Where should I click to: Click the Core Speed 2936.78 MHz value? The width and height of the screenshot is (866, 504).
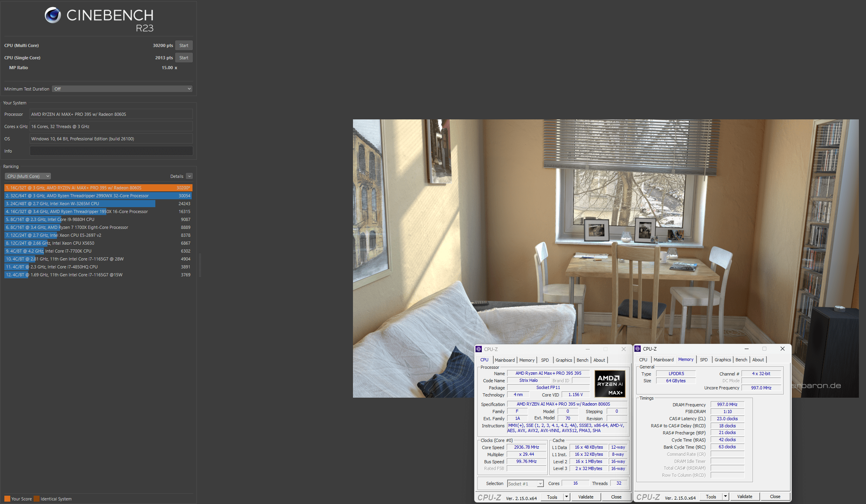coord(526,447)
